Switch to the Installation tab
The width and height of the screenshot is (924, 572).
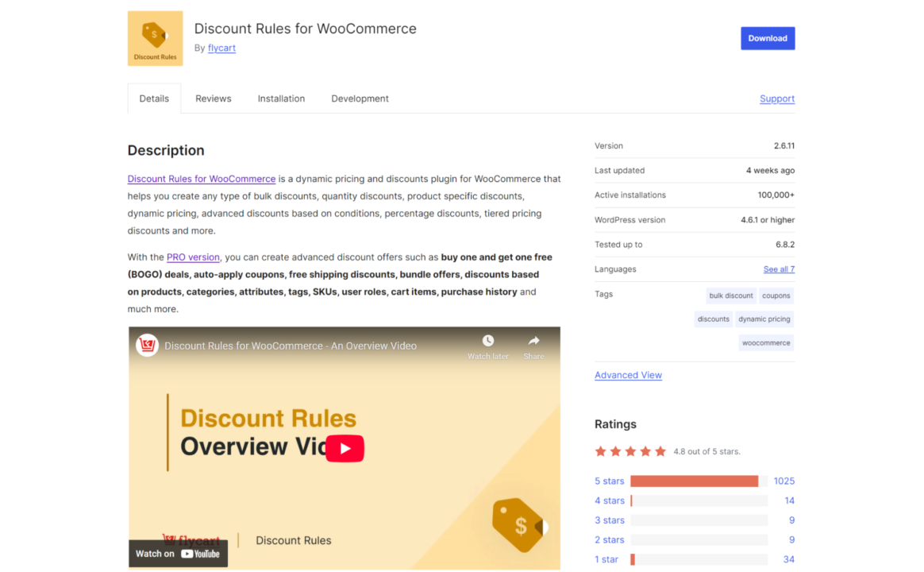point(281,99)
